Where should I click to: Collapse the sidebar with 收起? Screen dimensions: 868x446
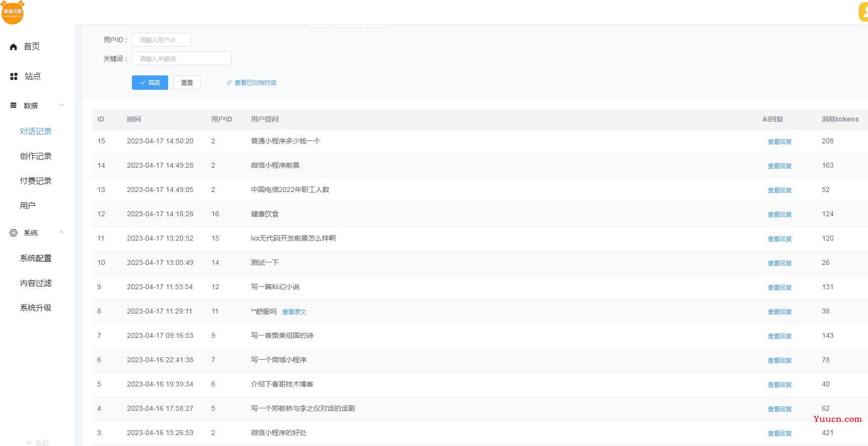point(38,443)
